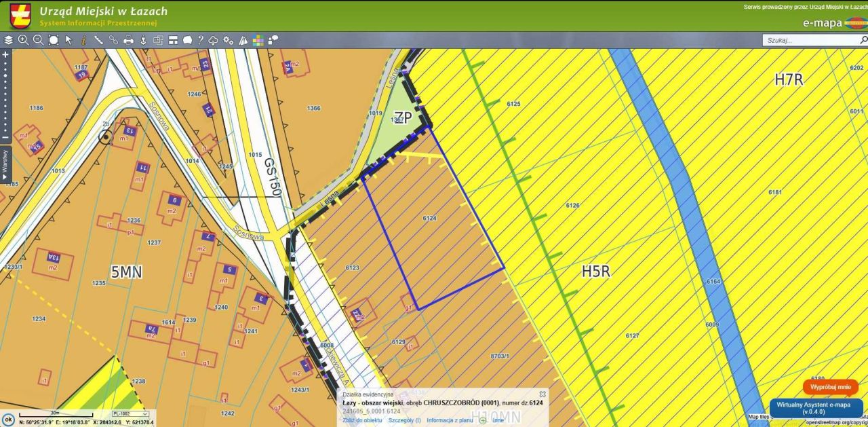Viewport: 868px width, 427px height.
Task: Click parcel label 1366 on map
Action: point(313,109)
